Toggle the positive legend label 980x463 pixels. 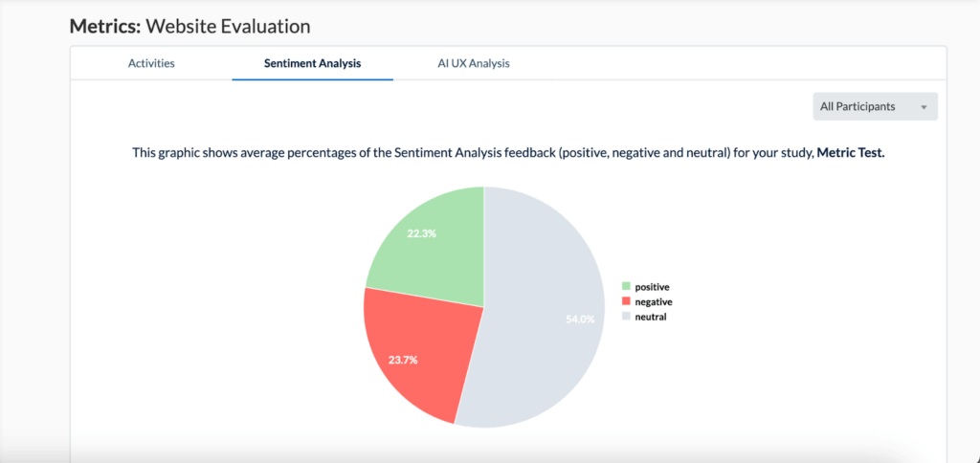(x=652, y=286)
